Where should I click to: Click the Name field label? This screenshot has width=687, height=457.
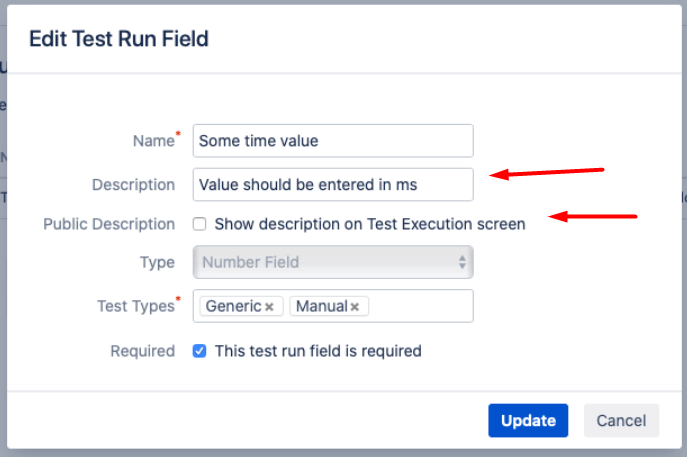point(153,141)
